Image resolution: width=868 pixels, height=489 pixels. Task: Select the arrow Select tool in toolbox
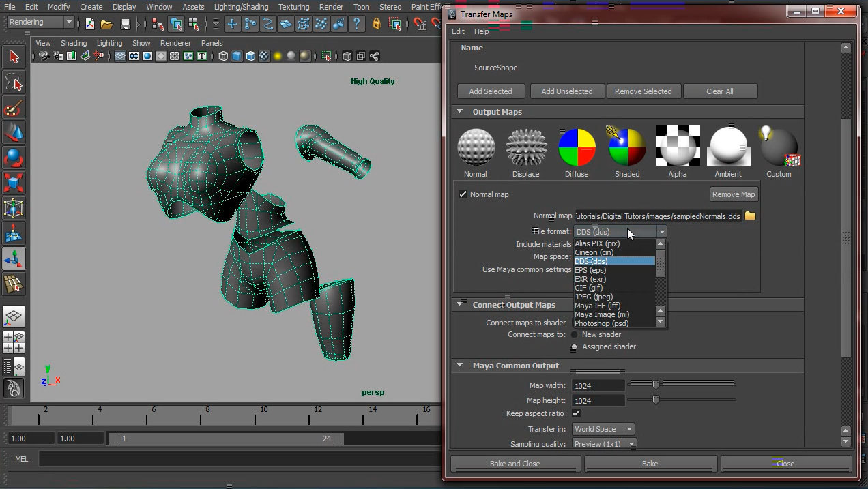[x=14, y=57]
